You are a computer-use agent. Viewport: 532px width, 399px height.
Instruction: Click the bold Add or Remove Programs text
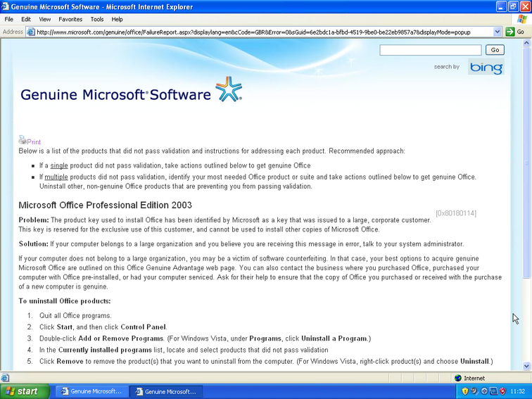coord(121,338)
